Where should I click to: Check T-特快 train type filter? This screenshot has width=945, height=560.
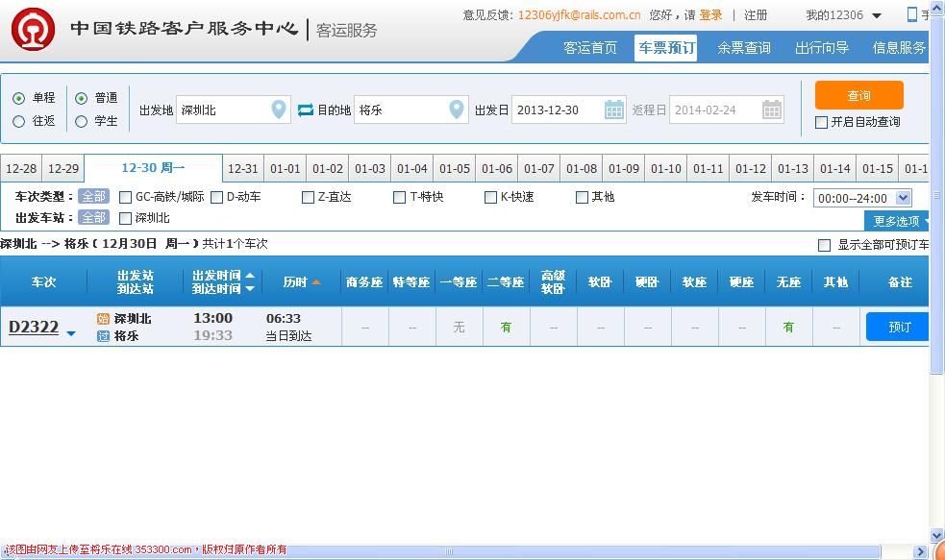coord(400,198)
